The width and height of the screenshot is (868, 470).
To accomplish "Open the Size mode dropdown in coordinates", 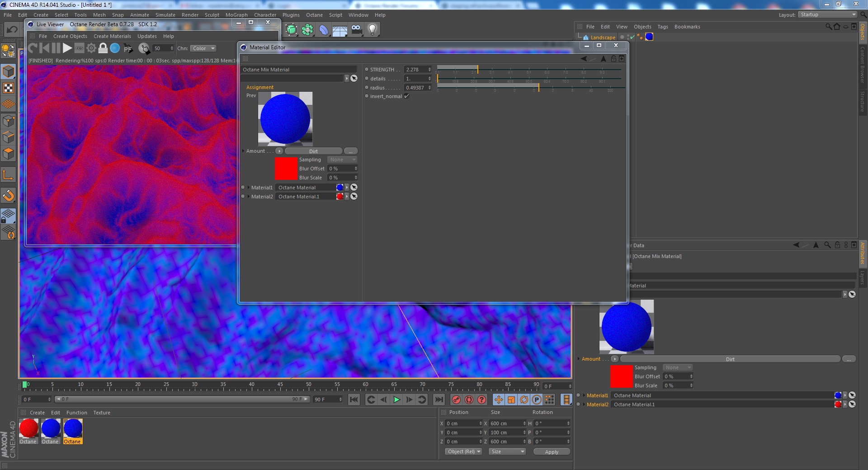I will (x=507, y=451).
